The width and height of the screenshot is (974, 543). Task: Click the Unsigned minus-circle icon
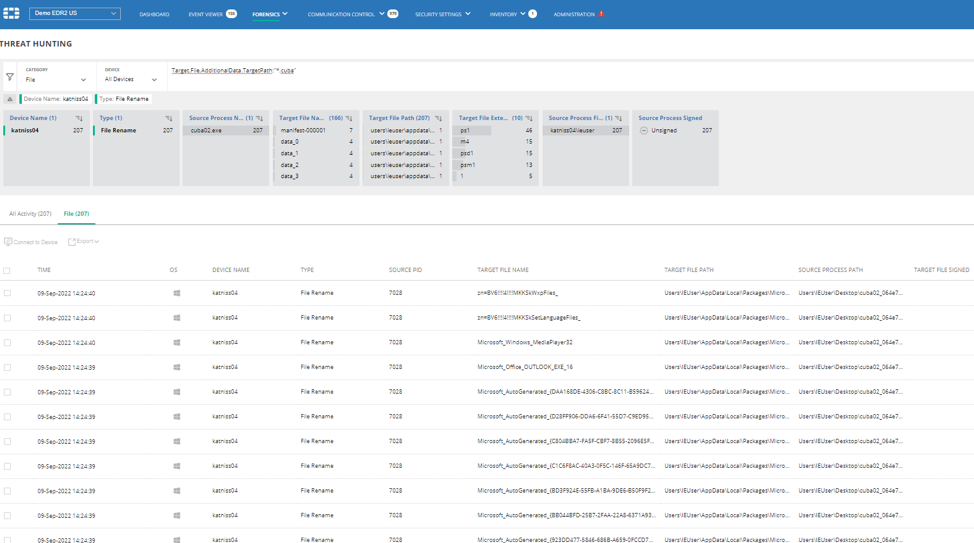click(x=644, y=130)
